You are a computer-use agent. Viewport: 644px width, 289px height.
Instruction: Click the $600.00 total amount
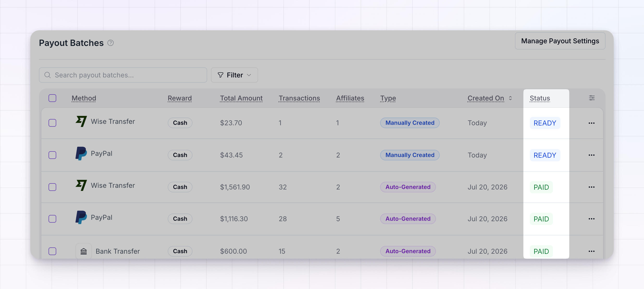click(x=233, y=251)
